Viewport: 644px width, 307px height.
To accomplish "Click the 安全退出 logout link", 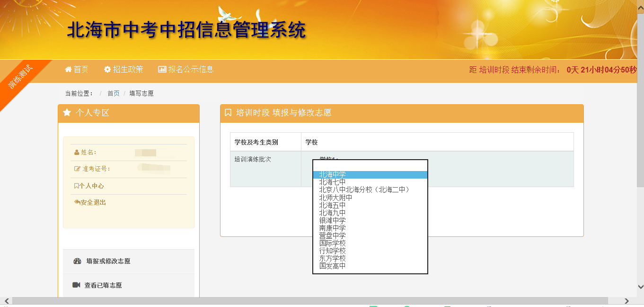I will (93, 202).
